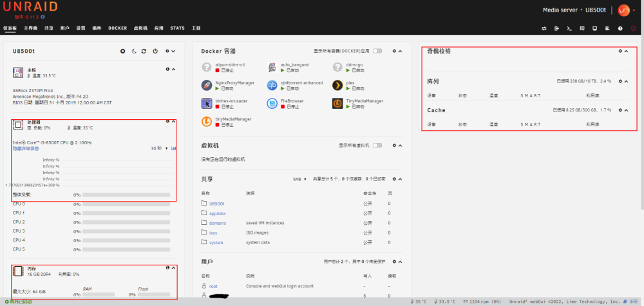Viewport: 644px width, 306px height.
Task: Click the power off icon
Action: [x=155, y=52]
